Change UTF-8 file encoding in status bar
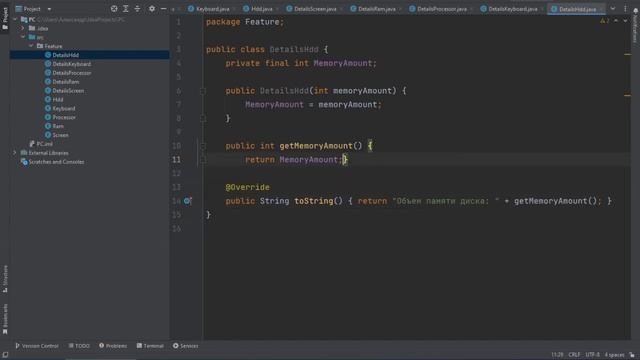 593,355
